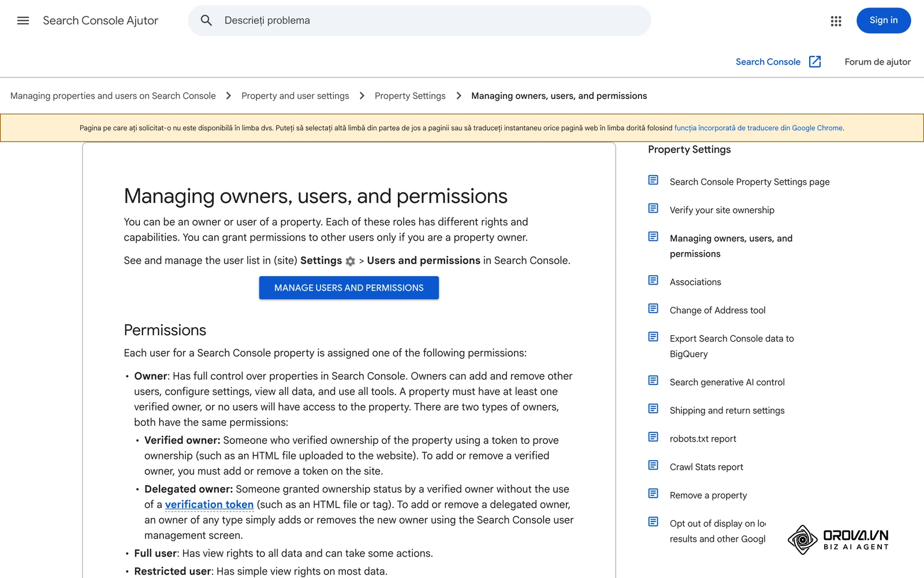This screenshot has width=924, height=578.
Task: Open Search generative AI control article
Action: (x=727, y=383)
